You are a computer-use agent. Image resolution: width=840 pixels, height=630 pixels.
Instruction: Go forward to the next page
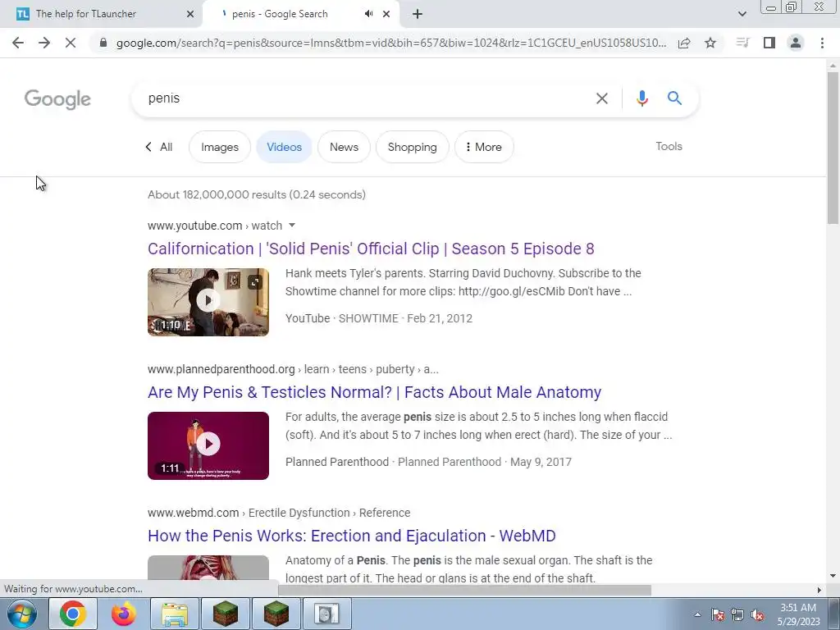tap(44, 43)
